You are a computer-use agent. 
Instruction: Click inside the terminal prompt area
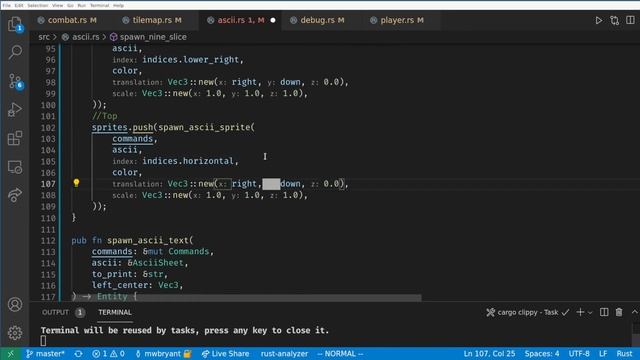pyautogui.click(x=43, y=340)
